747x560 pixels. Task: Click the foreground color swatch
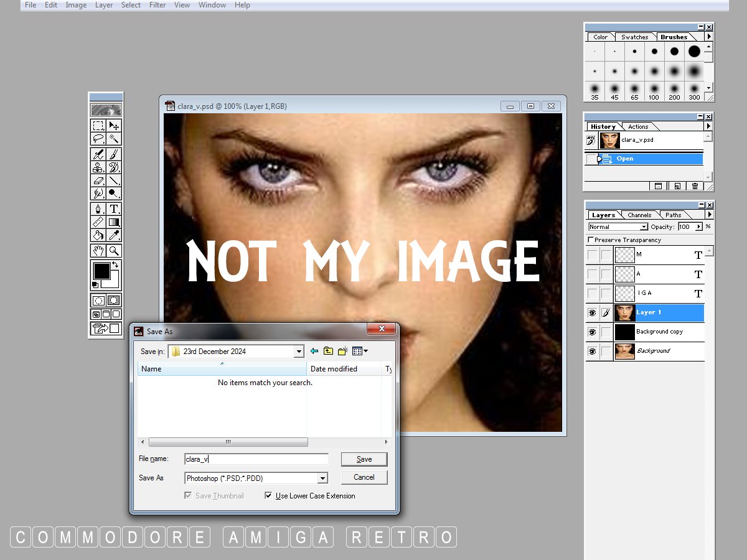[x=101, y=271]
